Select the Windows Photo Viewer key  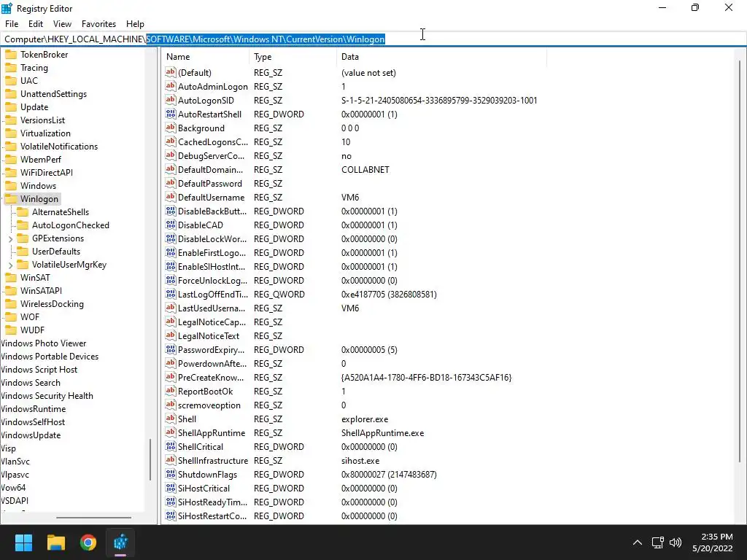43,343
